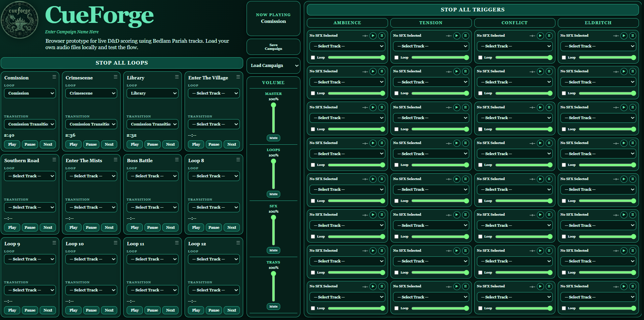
Task: Click the circular pause icon in first Ambience slot
Action: (x=382, y=36)
